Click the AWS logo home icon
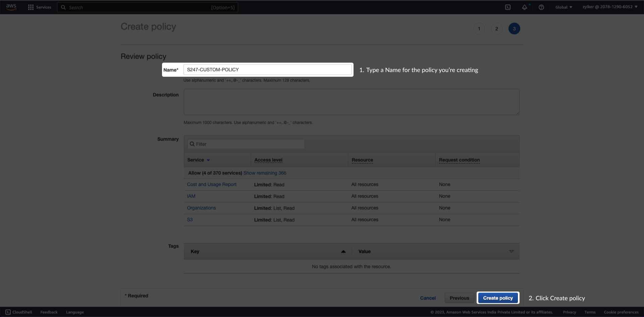The width and height of the screenshot is (644, 317). click(x=11, y=7)
